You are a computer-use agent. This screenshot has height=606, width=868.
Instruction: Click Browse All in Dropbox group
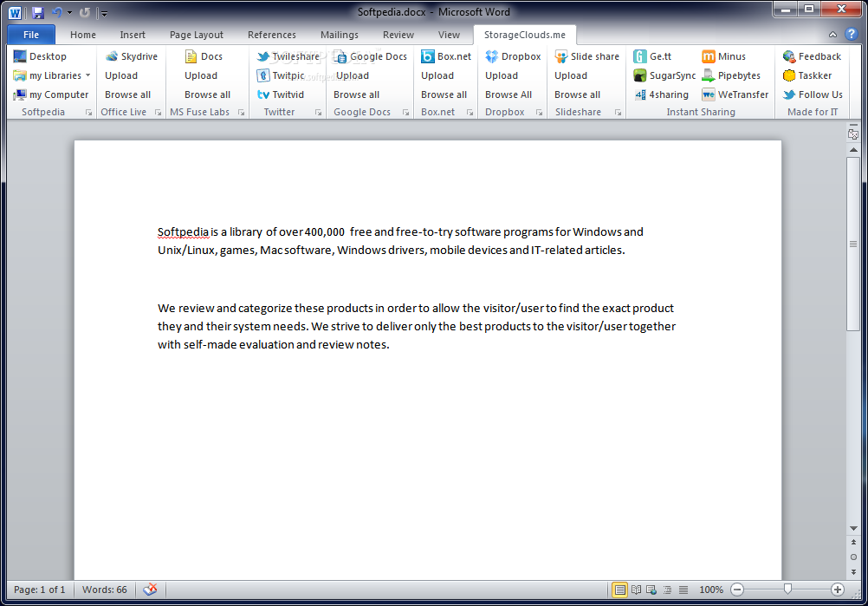click(x=508, y=94)
